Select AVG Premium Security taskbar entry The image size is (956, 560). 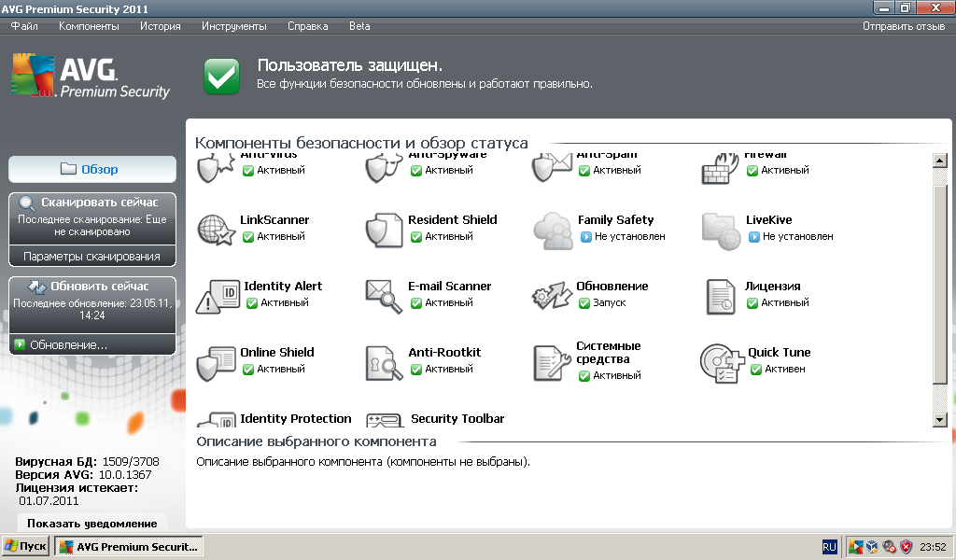click(x=129, y=546)
